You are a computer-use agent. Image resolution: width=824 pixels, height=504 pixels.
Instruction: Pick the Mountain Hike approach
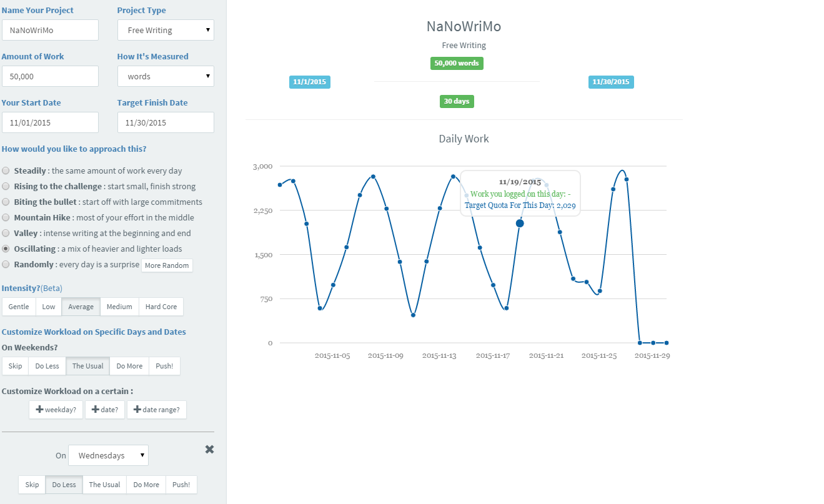[6, 217]
